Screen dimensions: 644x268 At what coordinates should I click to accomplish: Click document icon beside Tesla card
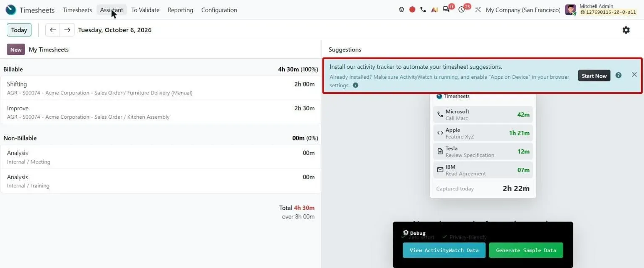coord(440,151)
